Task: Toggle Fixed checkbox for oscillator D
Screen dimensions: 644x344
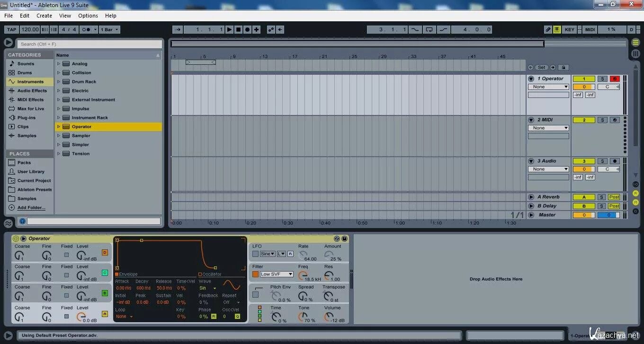Action: pyautogui.click(x=66, y=255)
